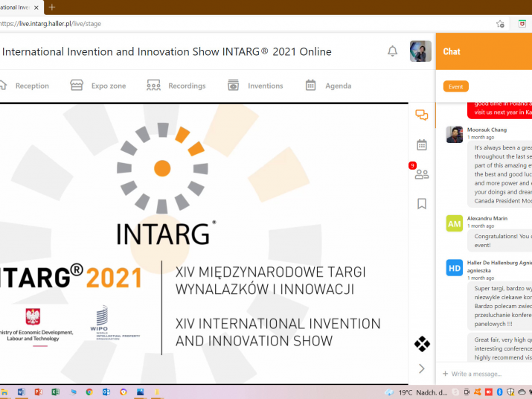The width and height of the screenshot is (532, 399).
Task: Add page to favorites with star icon
Action: pyautogui.click(x=501, y=24)
